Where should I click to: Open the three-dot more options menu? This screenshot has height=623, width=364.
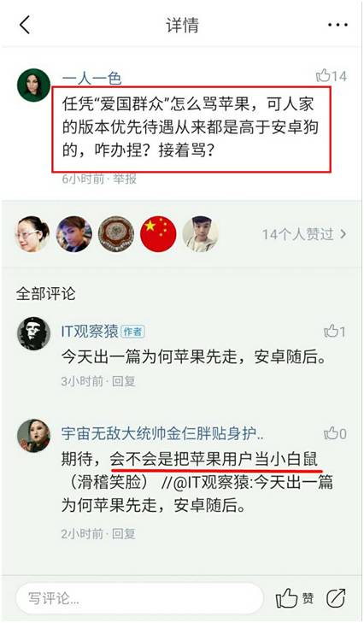coord(338,25)
